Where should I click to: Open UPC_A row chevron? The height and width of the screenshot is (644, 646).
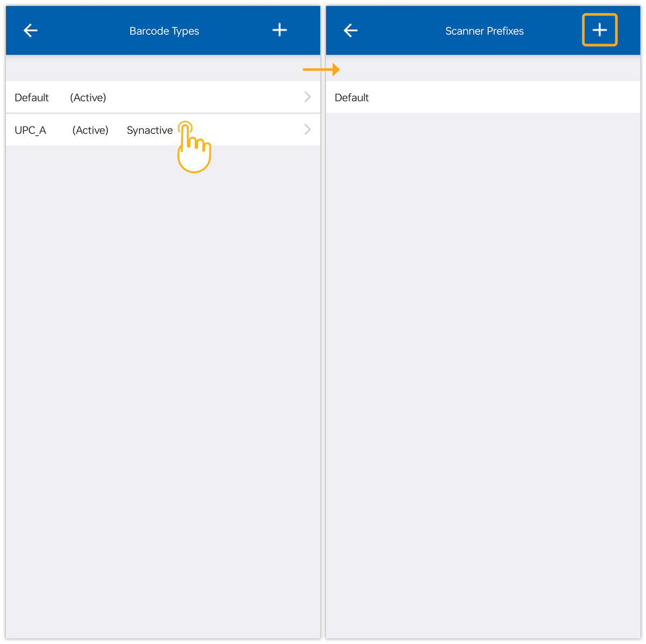307,130
